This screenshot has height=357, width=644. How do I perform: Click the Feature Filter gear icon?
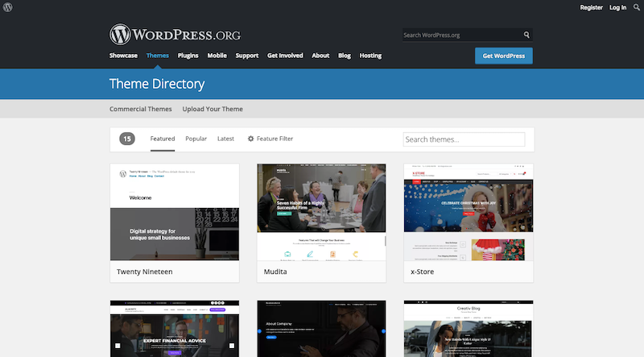coord(250,139)
